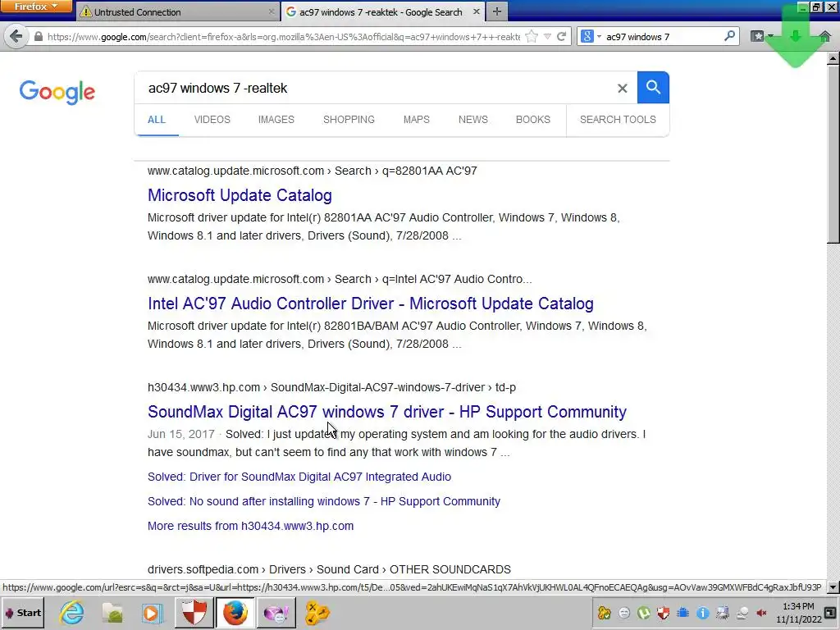Screen dimensions: 840x630
Task: Open the URL history dropdown arrow
Action: point(547,36)
